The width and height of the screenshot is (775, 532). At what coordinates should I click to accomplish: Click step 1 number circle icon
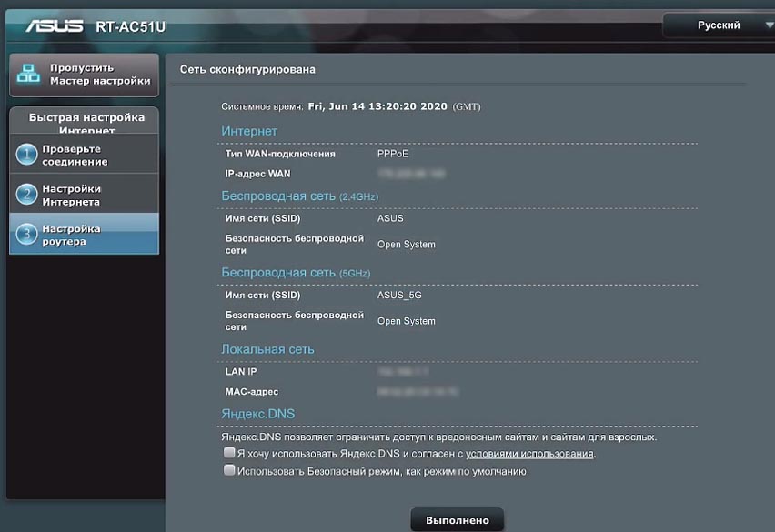26,155
